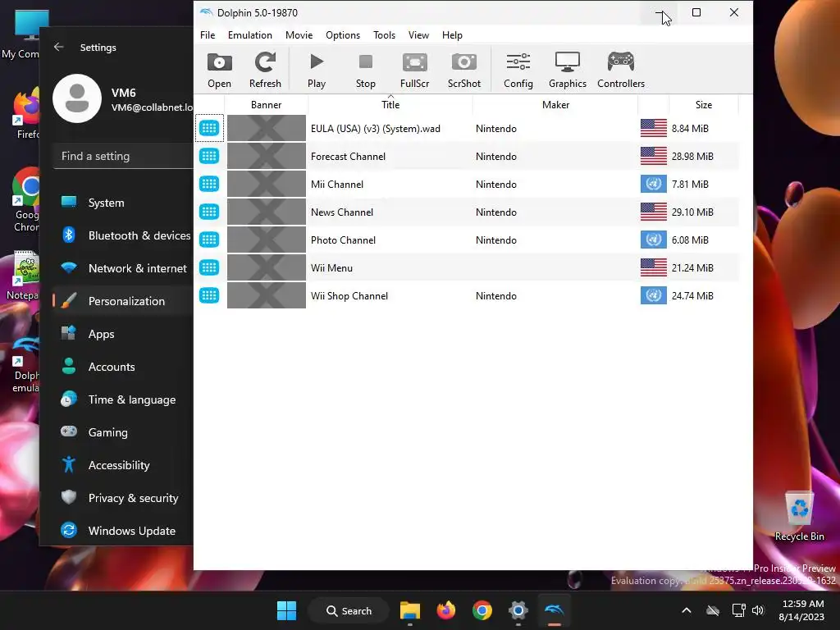
Task: Click the banner thumbnail for Wii Menu
Action: click(x=267, y=267)
